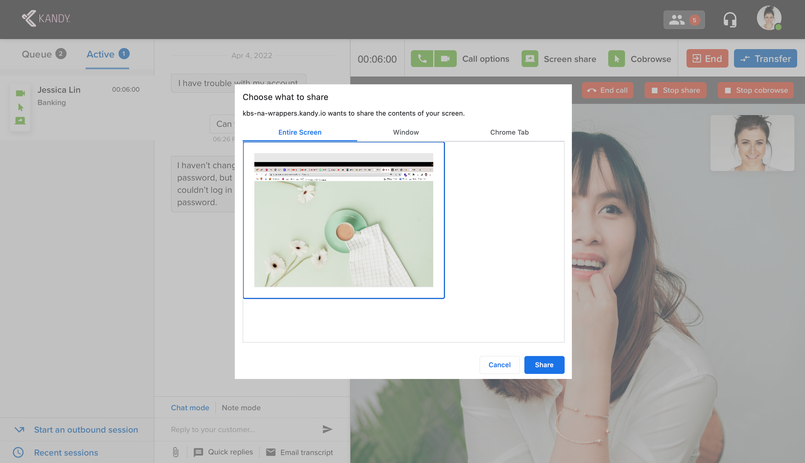This screenshot has width=805, height=463.
Task: Click the video icon beside Jessica Lin
Action: pyautogui.click(x=20, y=93)
